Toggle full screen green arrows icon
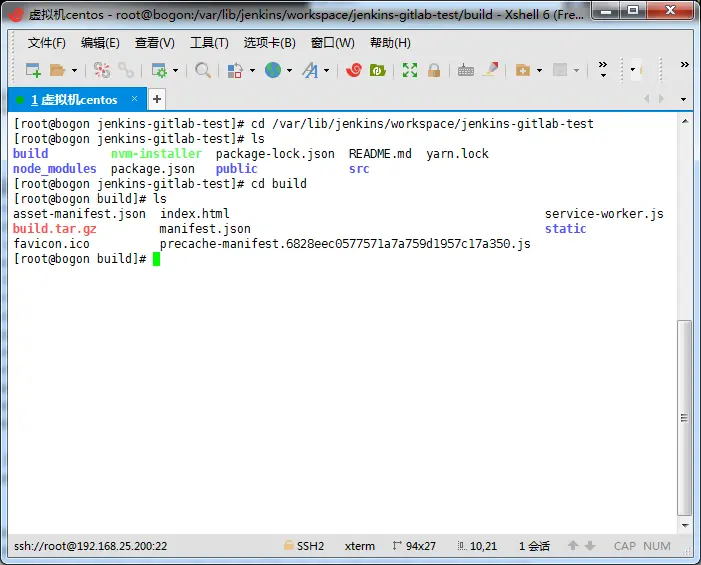The image size is (701, 565). tap(410, 70)
